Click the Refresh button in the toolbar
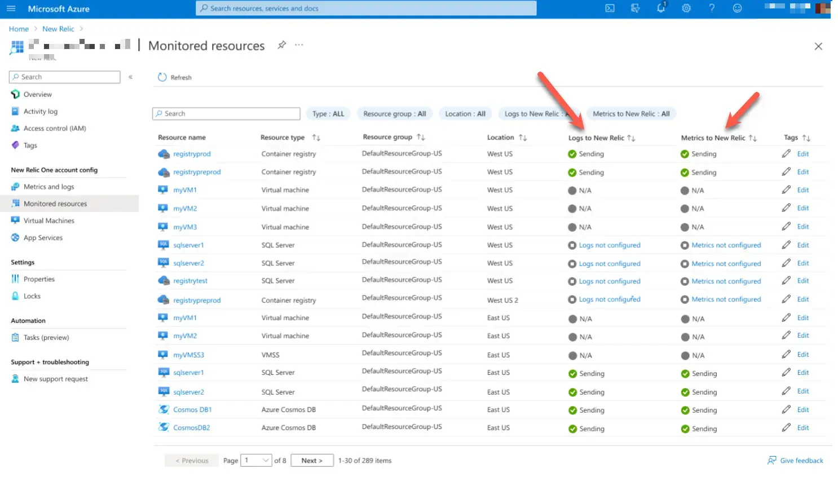The image size is (838, 504). click(175, 77)
